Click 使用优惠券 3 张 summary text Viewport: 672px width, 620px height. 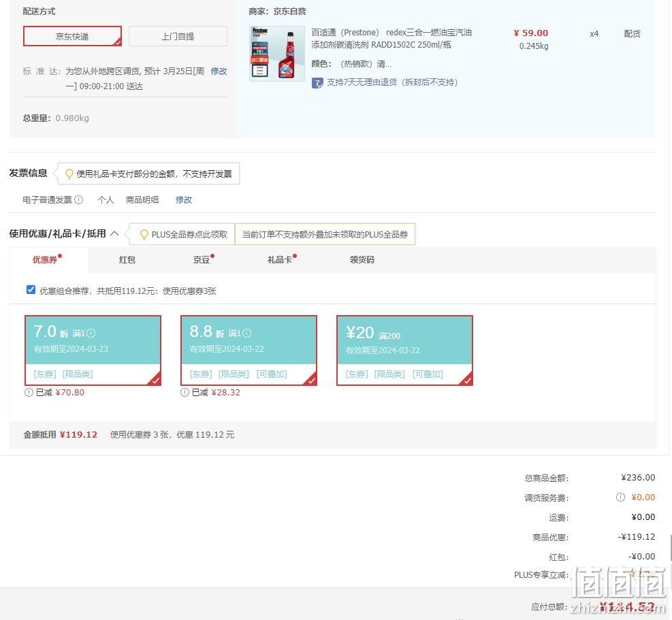172,434
